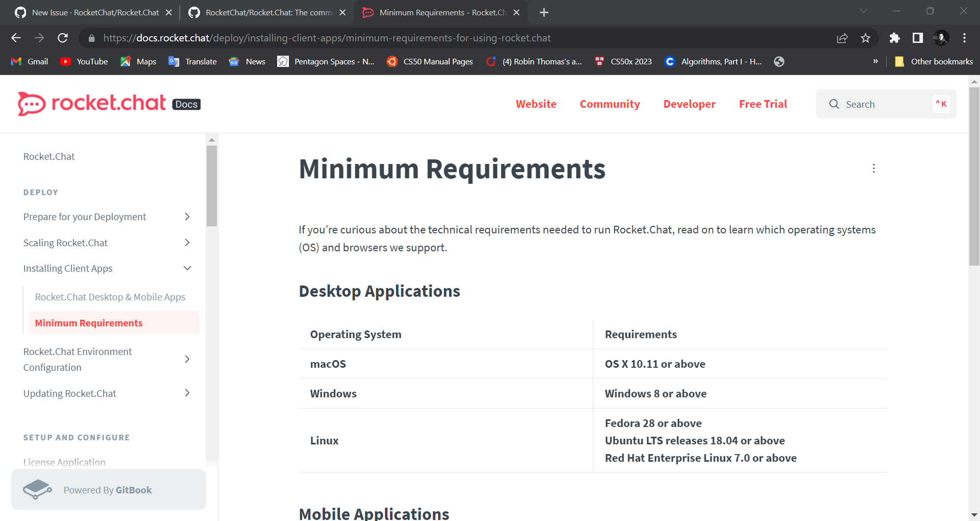Image resolution: width=980 pixels, height=521 pixels.
Task: Bookmark this page with the star icon
Action: point(866,38)
